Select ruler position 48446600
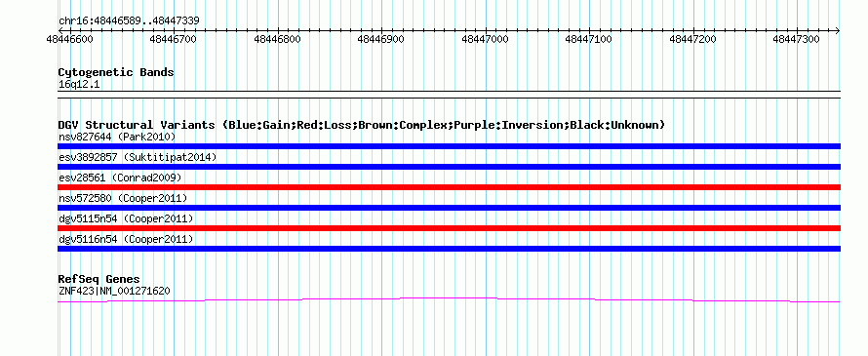The height and width of the screenshot is (356, 868). [70, 39]
